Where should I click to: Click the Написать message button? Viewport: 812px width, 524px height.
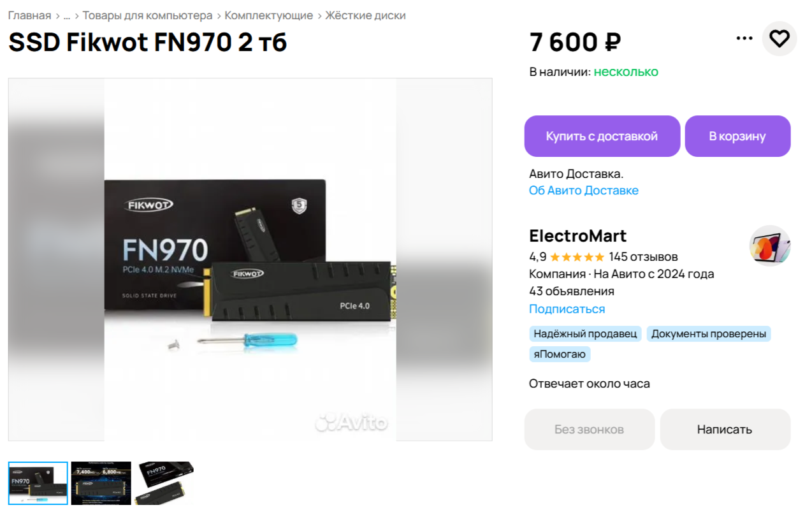coord(725,430)
